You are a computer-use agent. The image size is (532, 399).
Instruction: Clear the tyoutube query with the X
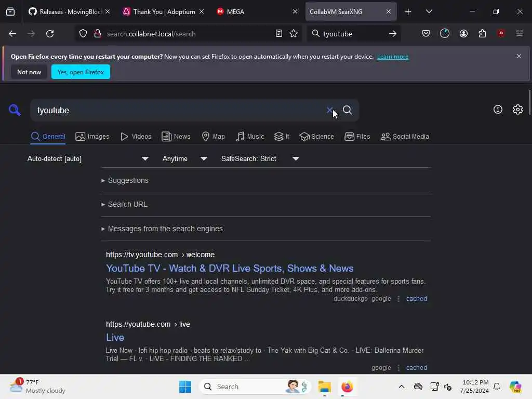pyautogui.click(x=329, y=110)
